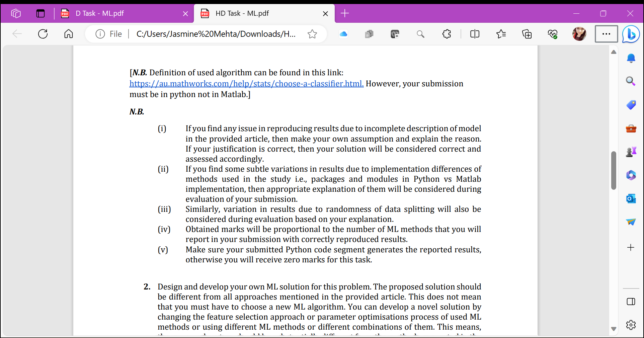Open the Shopping tag sidebar panel
Viewport: 644px width, 338px height.
point(631,105)
